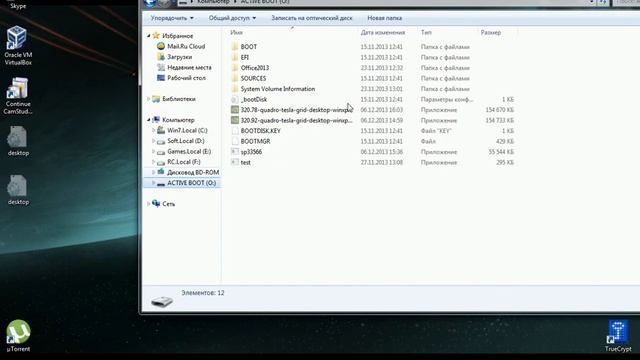Image resolution: width=640 pixels, height=360 pixels.
Task: Select RC.Local (F:) drive
Action: click(184, 162)
